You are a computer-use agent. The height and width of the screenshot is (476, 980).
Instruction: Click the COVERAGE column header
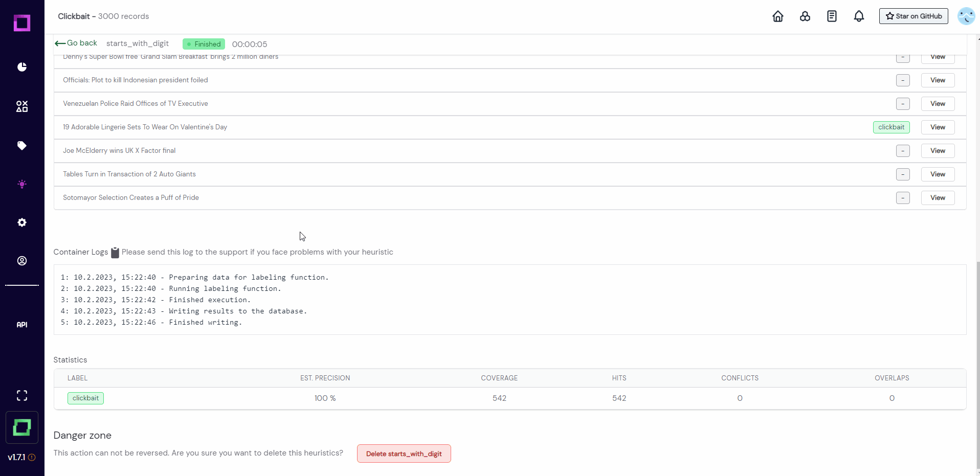point(499,378)
